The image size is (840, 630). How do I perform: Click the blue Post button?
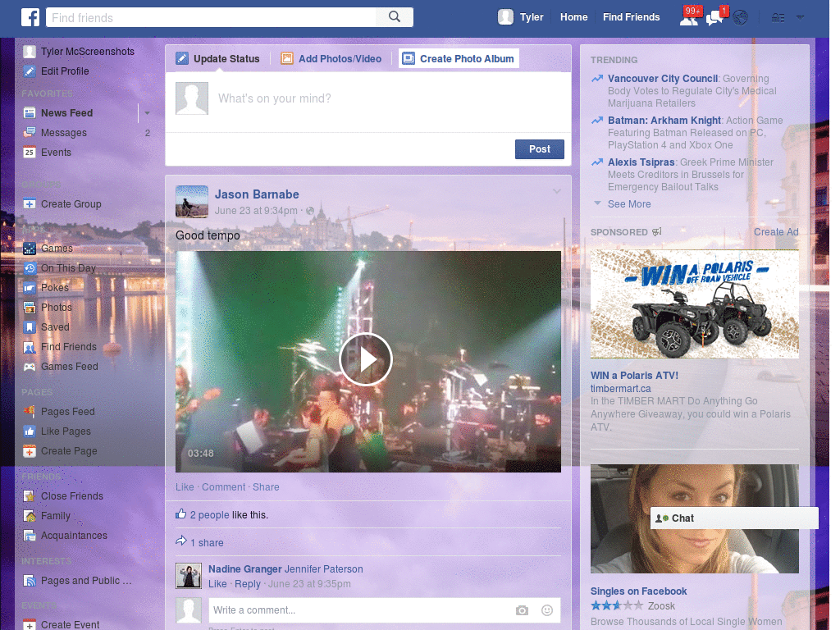[540, 149]
